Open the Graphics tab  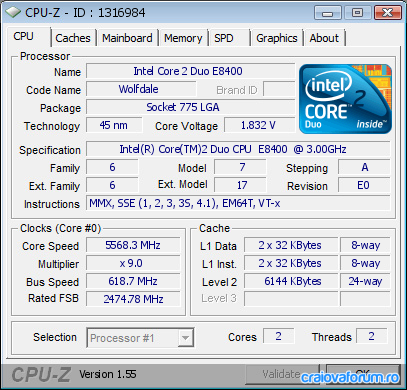coord(277,38)
